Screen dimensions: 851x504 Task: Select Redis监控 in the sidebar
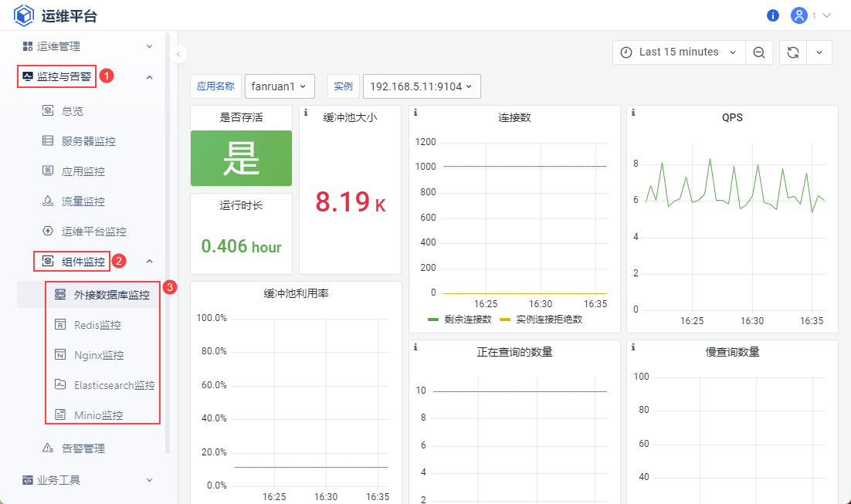click(x=97, y=325)
